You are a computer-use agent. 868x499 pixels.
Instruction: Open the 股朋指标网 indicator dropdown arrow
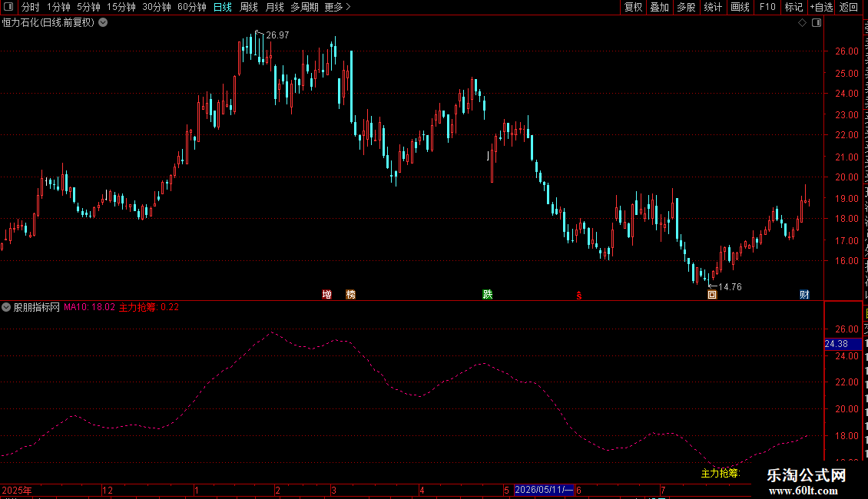(x=6, y=307)
